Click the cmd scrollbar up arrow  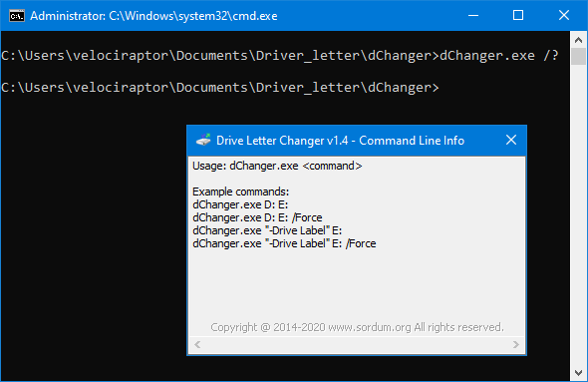click(x=579, y=40)
